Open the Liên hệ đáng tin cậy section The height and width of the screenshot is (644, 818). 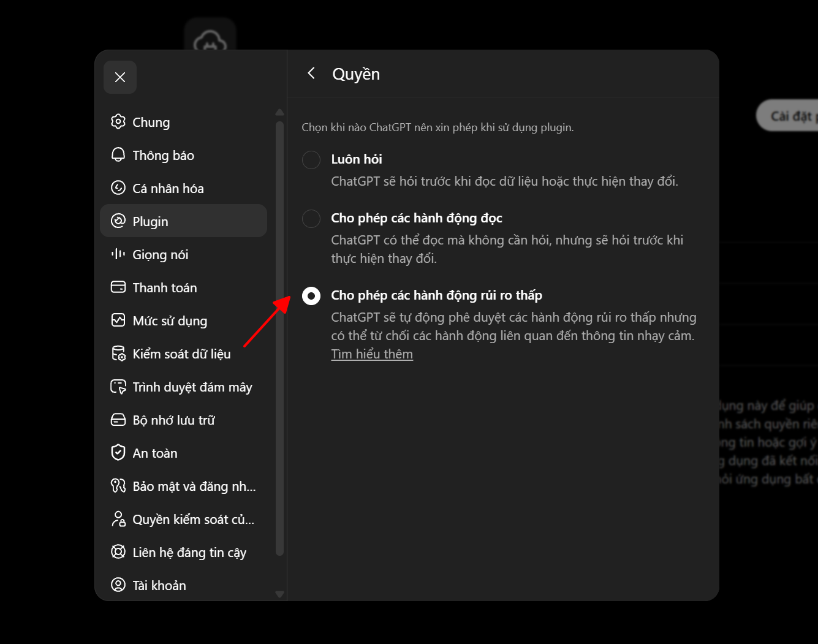183,552
